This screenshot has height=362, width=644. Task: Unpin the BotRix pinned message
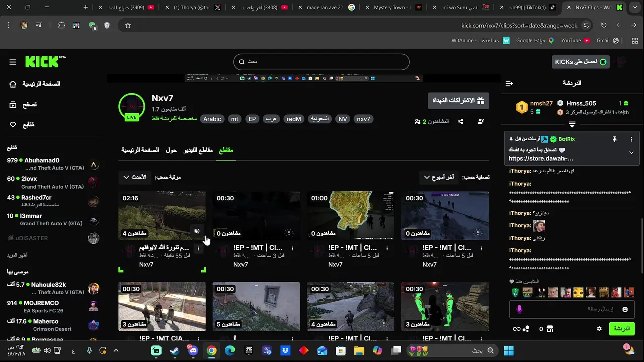(614, 139)
